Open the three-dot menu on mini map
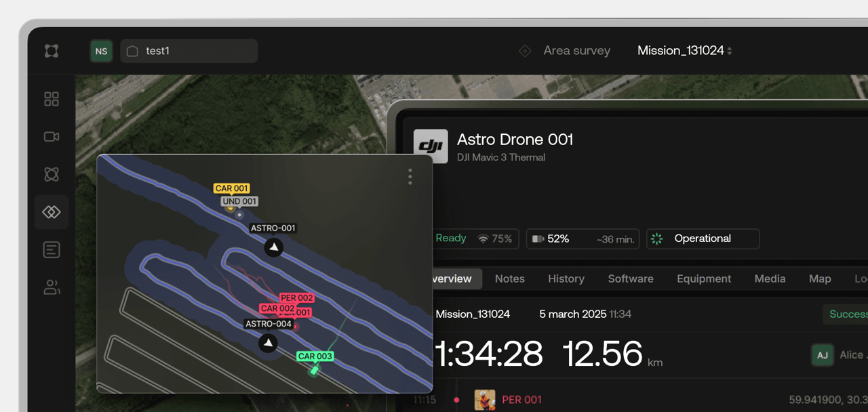This screenshot has height=412, width=868. coord(410,177)
